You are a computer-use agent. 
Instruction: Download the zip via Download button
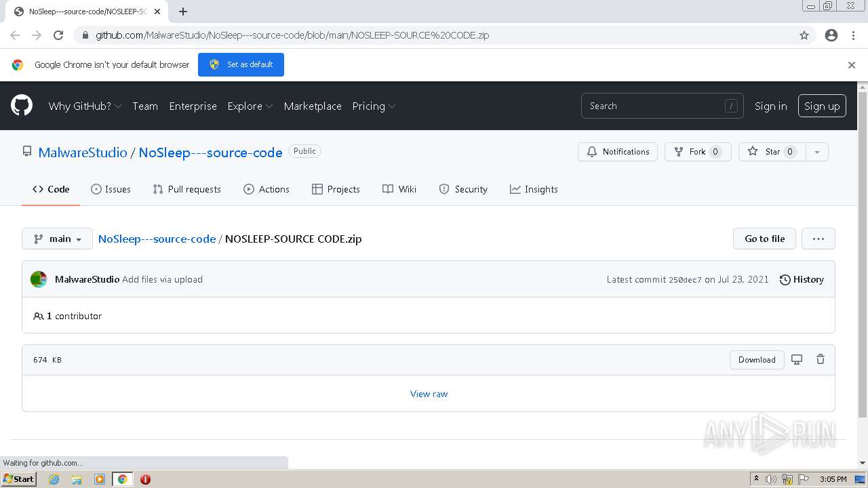coord(757,360)
